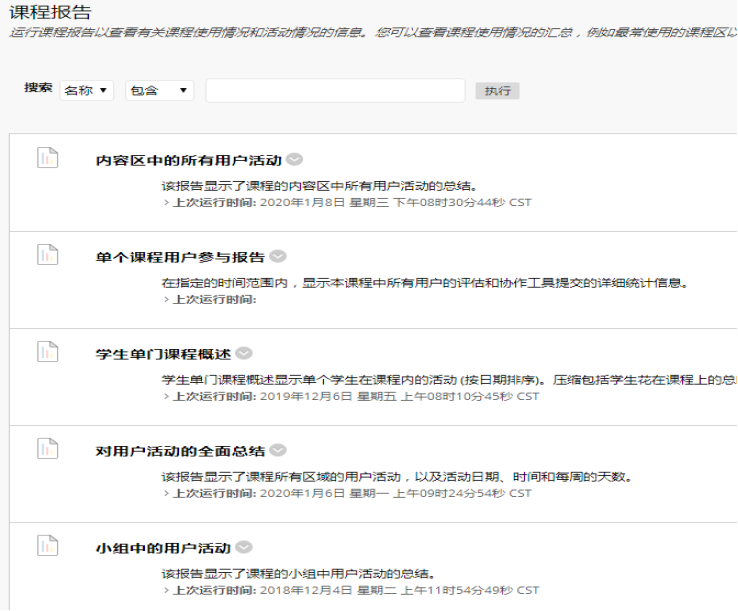
Task: Open options chevron for 内容区中的所有用户活动
Action: point(294,159)
